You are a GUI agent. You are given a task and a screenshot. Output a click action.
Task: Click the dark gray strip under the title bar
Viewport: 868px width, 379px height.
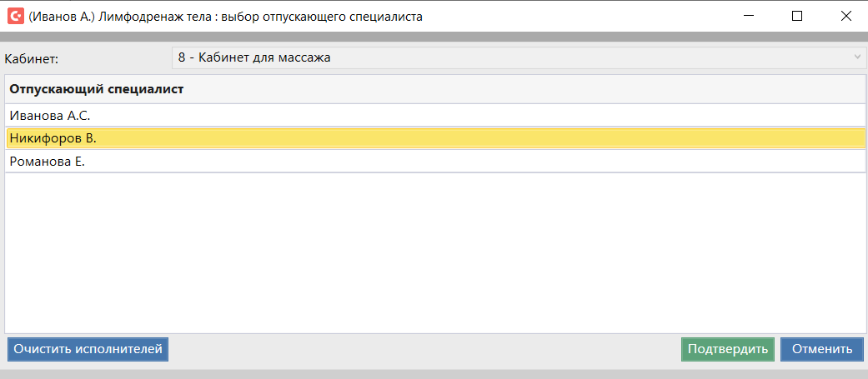[434, 37]
